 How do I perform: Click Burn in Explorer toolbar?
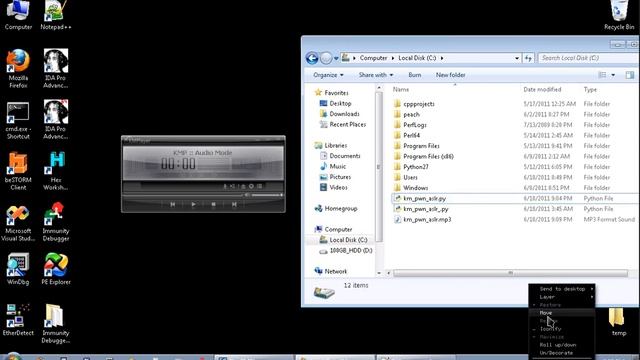point(414,75)
